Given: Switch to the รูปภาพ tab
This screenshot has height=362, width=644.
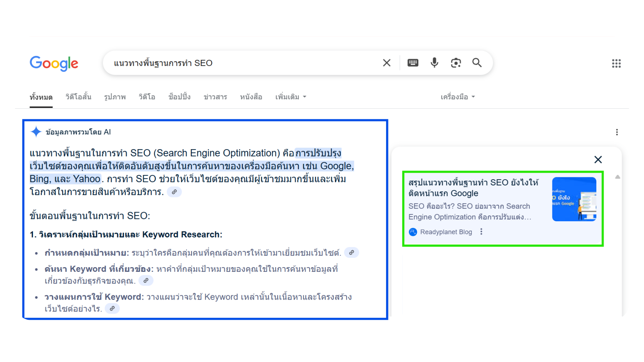Looking at the screenshot, I should click(x=115, y=97).
